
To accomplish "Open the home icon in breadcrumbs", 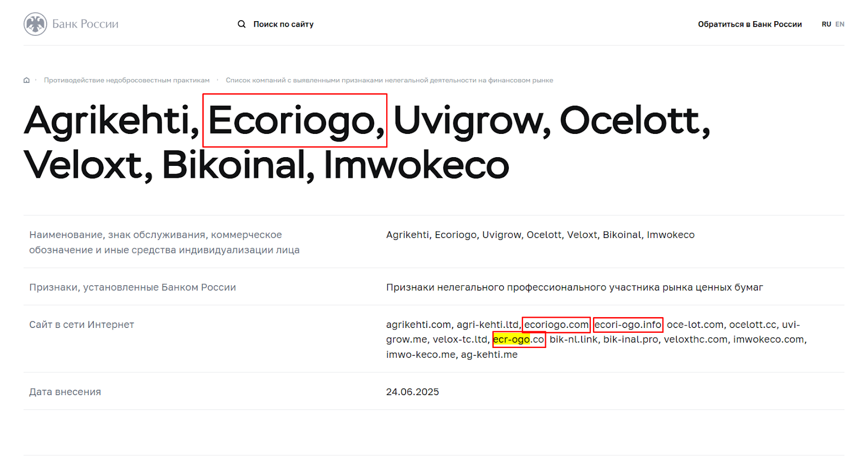I will click(x=27, y=80).
